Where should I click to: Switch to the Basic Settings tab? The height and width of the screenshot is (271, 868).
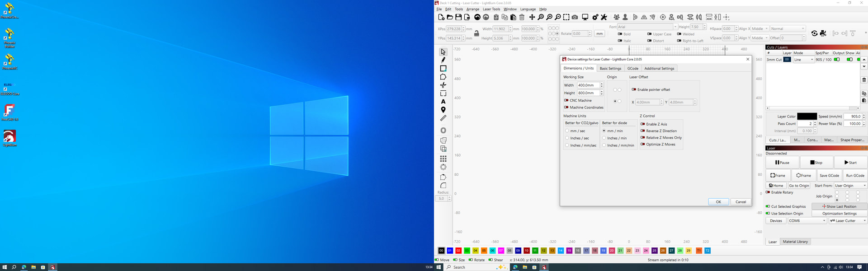coord(610,69)
